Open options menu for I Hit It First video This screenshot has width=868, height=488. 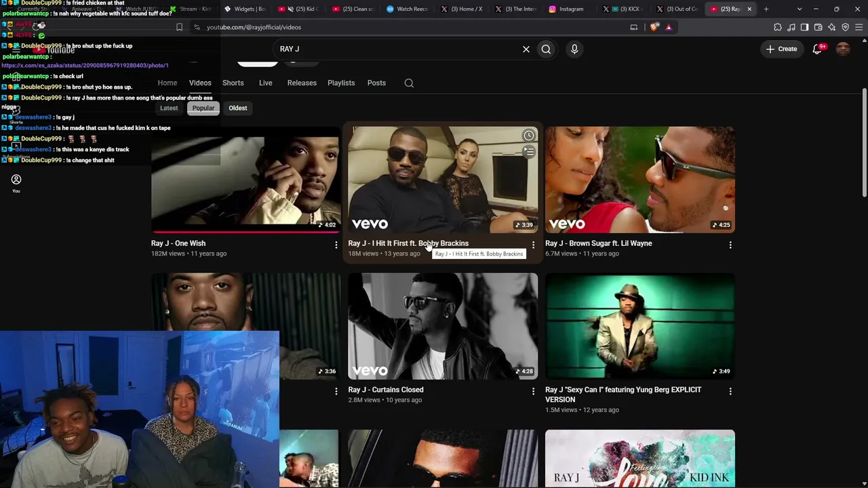533,245
